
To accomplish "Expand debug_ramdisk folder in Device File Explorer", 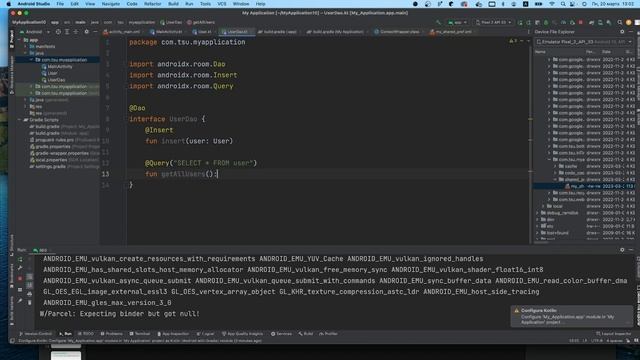I will coord(538,213).
